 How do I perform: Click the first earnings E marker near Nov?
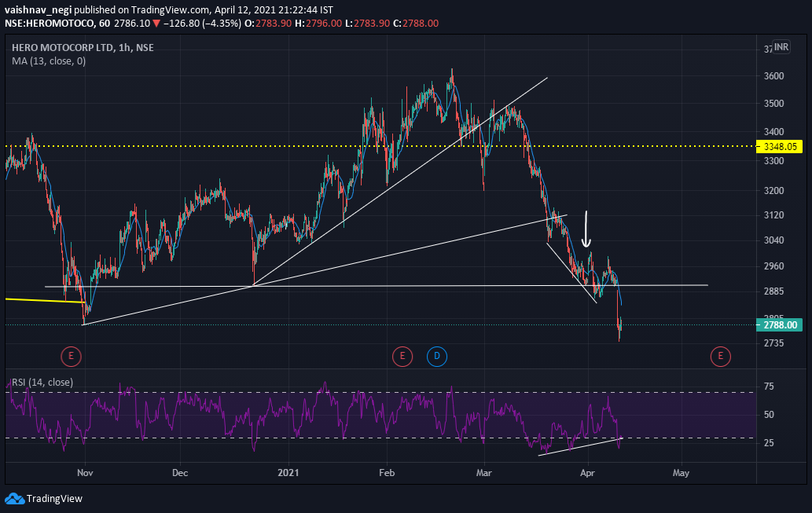[71, 356]
